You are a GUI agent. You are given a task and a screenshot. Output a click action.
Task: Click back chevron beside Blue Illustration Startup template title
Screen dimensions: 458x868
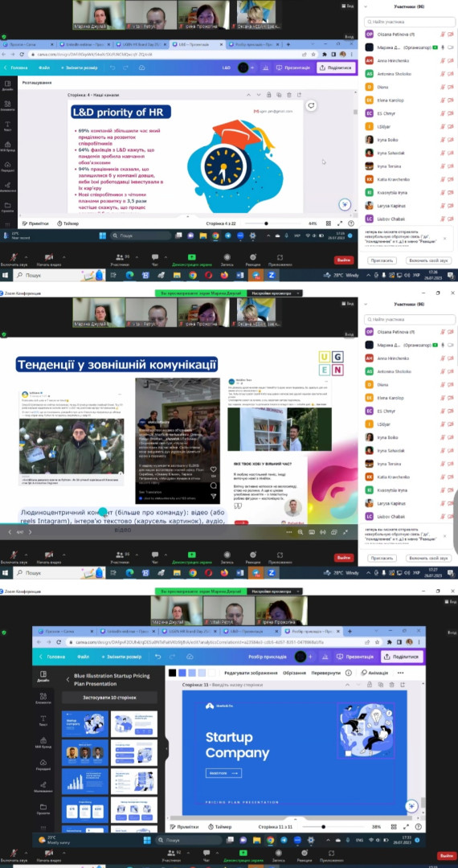tap(67, 679)
